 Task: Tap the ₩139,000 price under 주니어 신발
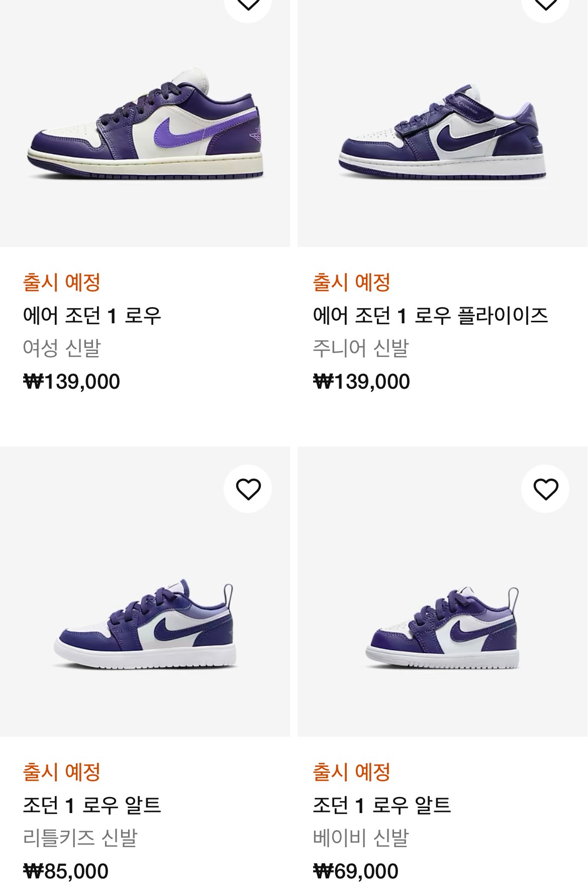pos(361,382)
